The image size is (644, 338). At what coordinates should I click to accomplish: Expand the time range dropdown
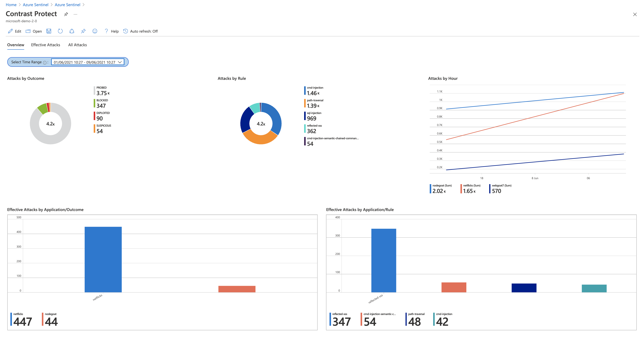pos(88,62)
